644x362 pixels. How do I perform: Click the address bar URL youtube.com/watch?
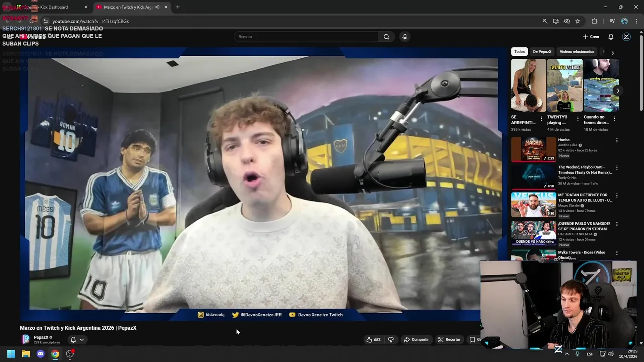click(91, 21)
